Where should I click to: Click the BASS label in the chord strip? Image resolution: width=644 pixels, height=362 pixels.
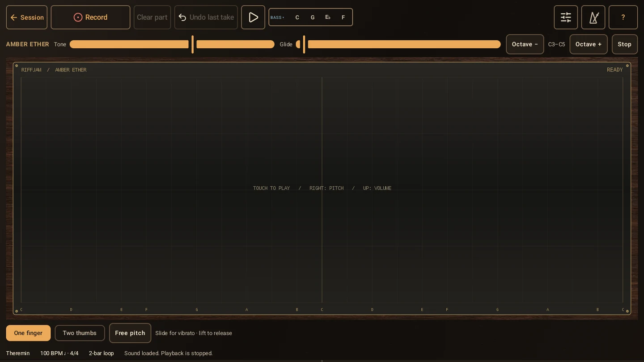[277, 17]
